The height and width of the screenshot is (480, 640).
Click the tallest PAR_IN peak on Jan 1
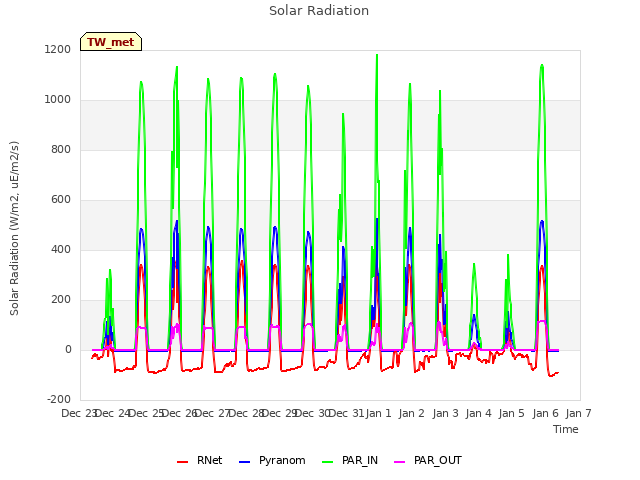[377, 55]
